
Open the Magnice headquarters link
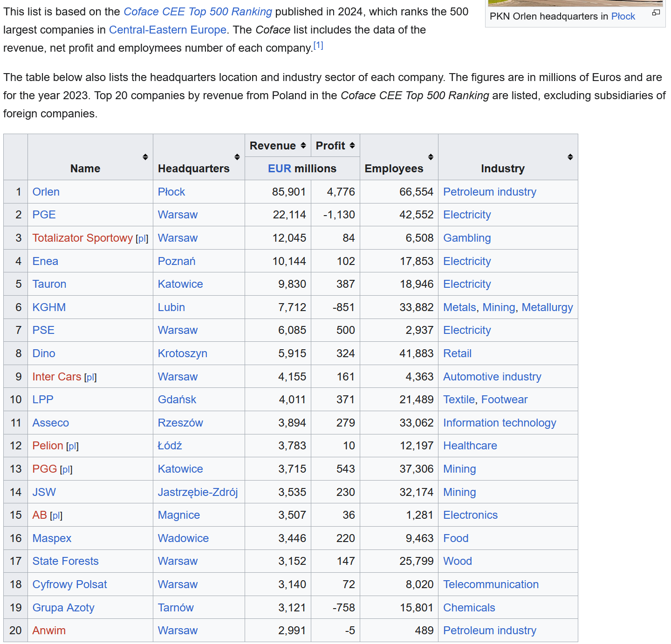tap(179, 515)
